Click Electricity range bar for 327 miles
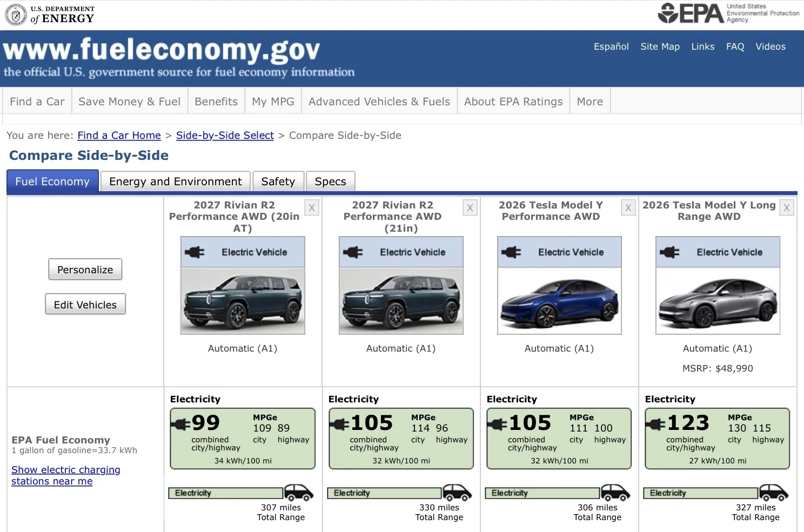The width and height of the screenshot is (804, 532). pos(701,493)
